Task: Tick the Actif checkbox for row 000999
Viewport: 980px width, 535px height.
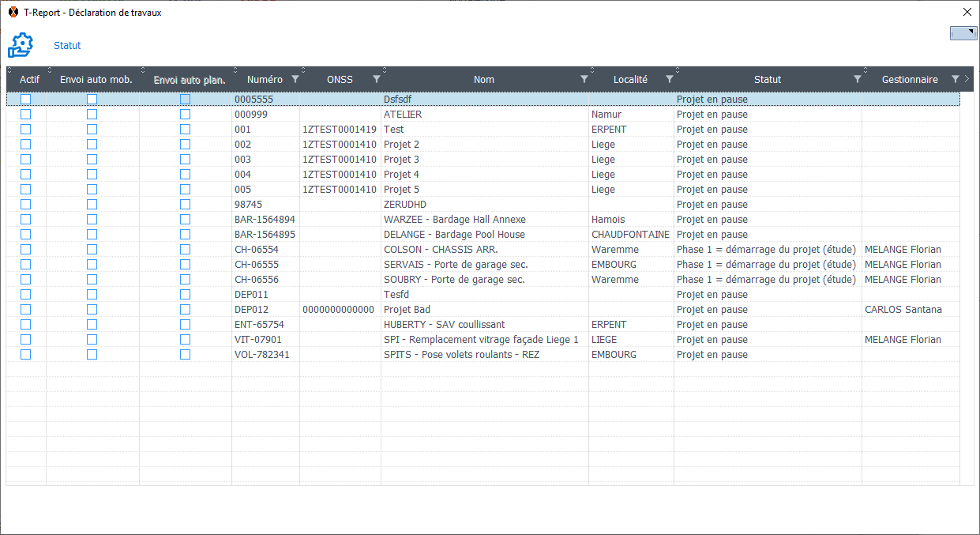Action: [26, 115]
